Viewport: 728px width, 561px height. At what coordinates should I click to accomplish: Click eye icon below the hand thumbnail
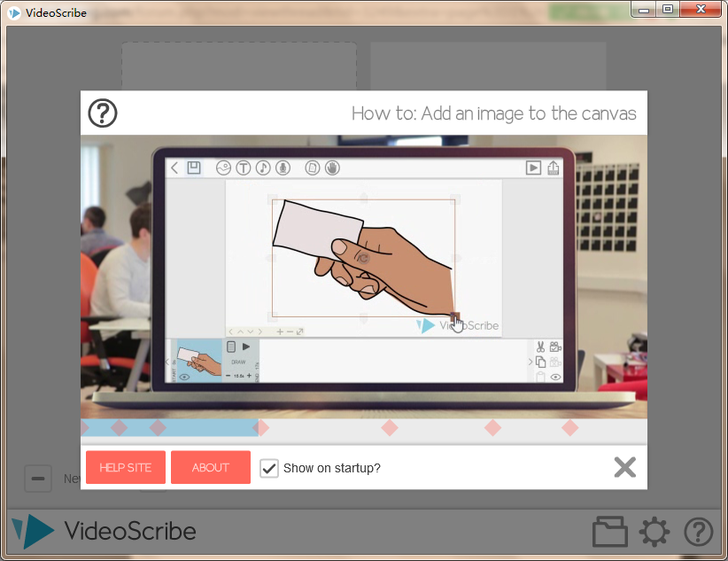coord(184,377)
